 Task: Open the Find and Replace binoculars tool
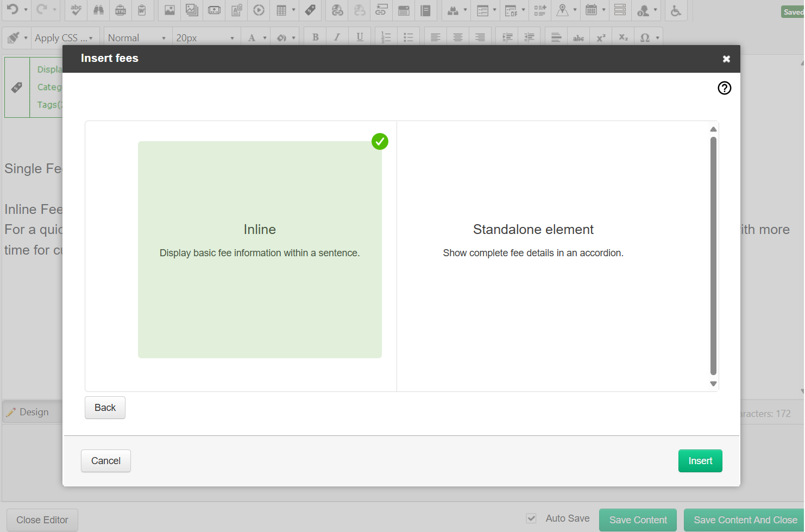(x=98, y=11)
